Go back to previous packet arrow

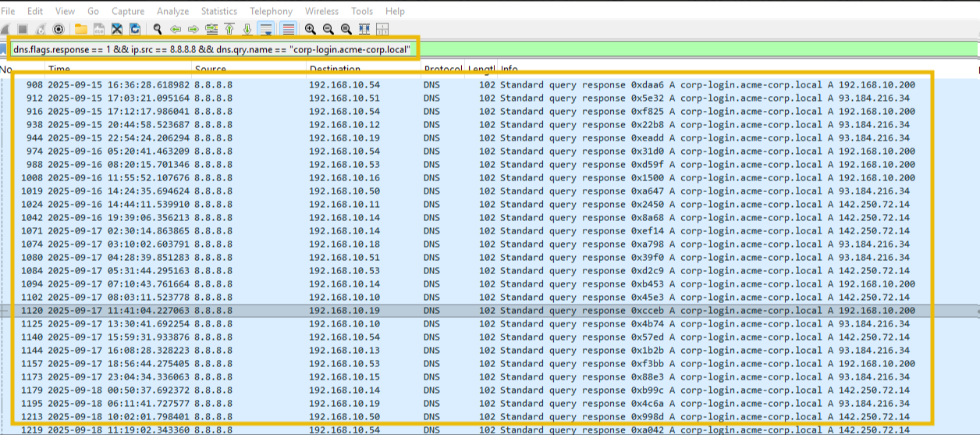pyautogui.click(x=176, y=29)
